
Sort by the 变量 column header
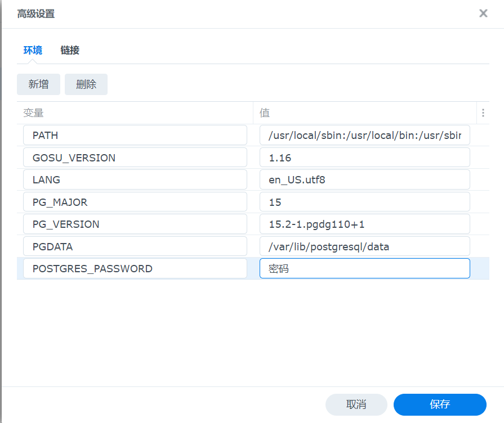135,113
